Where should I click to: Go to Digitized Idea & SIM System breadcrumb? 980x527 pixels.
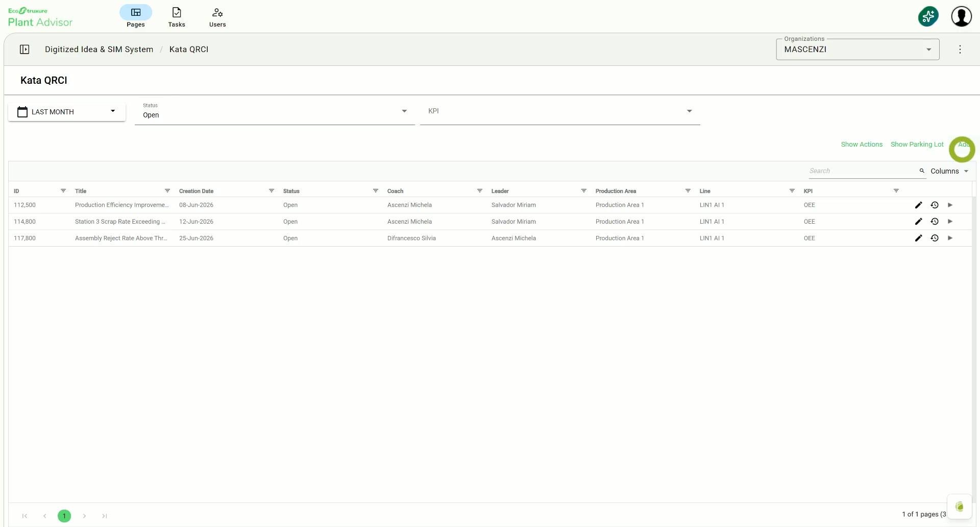(x=99, y=50)
